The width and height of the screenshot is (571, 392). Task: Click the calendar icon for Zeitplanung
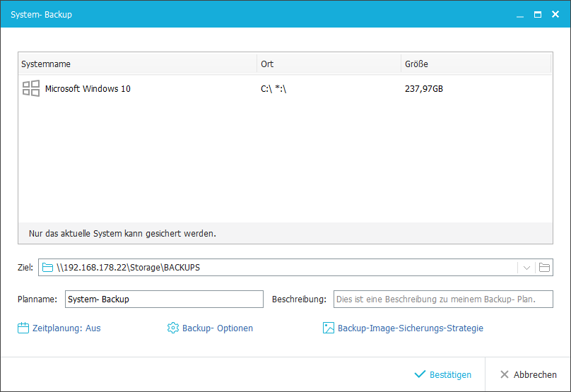(23, 328)
